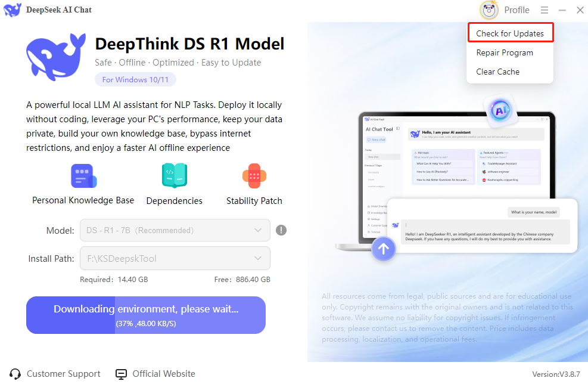This screenshot has width=588, height=384.
Task: Click the Official Website monitor icon
Action: tap(121, 374)
